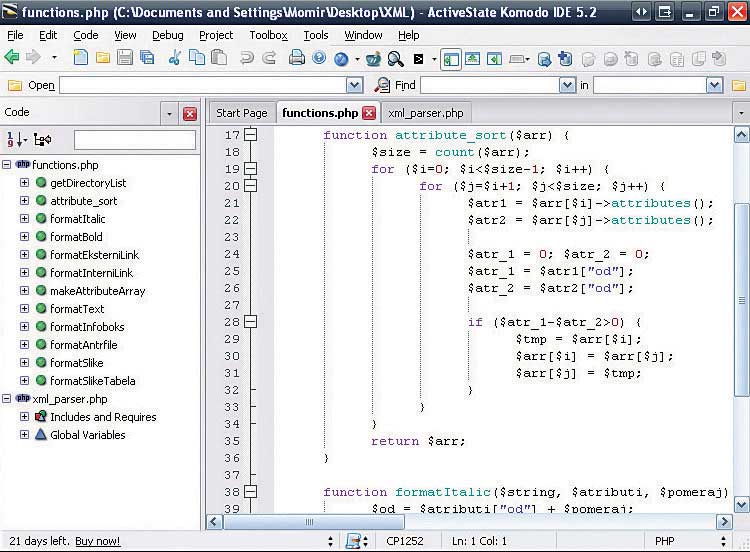Click the Code panel filter box

[135, 140]
